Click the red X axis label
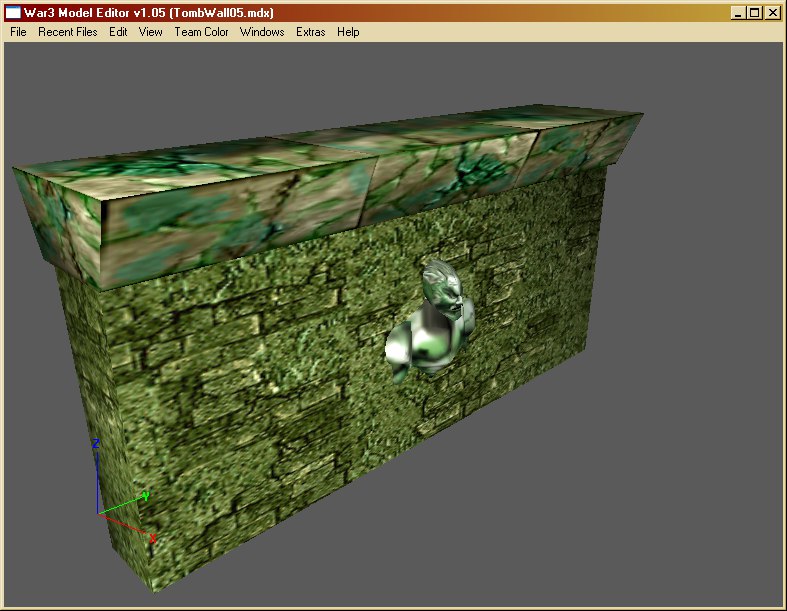 153,539
